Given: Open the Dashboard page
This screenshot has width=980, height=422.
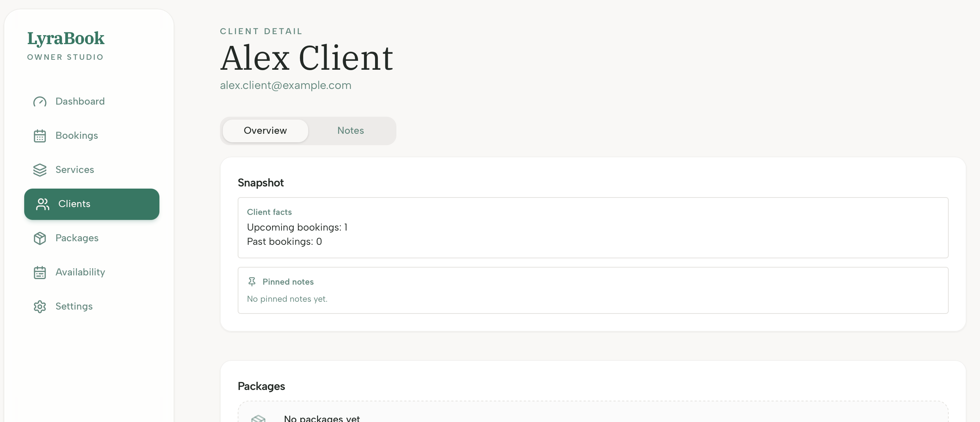Looking at the screenshot, I should click(x=80, y=101).
